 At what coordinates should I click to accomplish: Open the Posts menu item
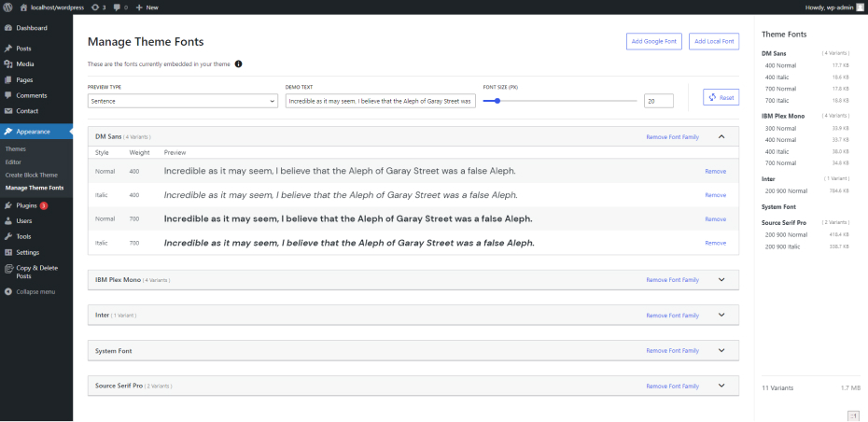(24, 49)
